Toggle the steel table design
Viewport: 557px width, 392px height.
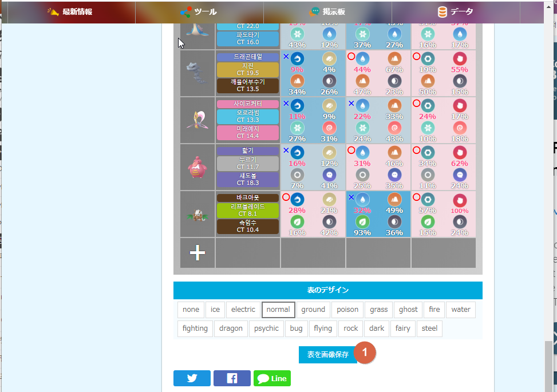click(429, 328)
